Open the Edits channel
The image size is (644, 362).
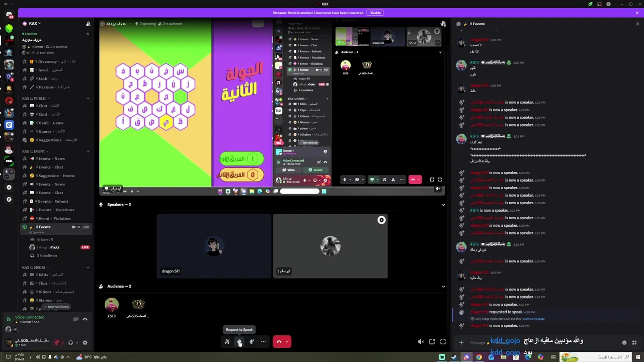57,275
